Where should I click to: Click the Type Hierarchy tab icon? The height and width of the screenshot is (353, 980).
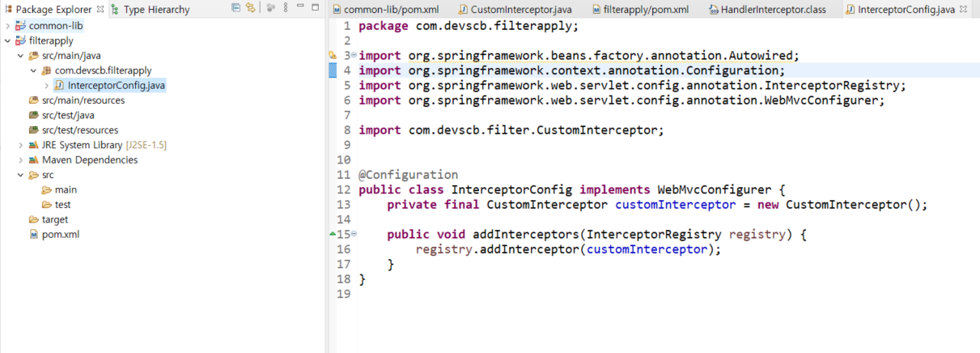click(x=115, y=10)
